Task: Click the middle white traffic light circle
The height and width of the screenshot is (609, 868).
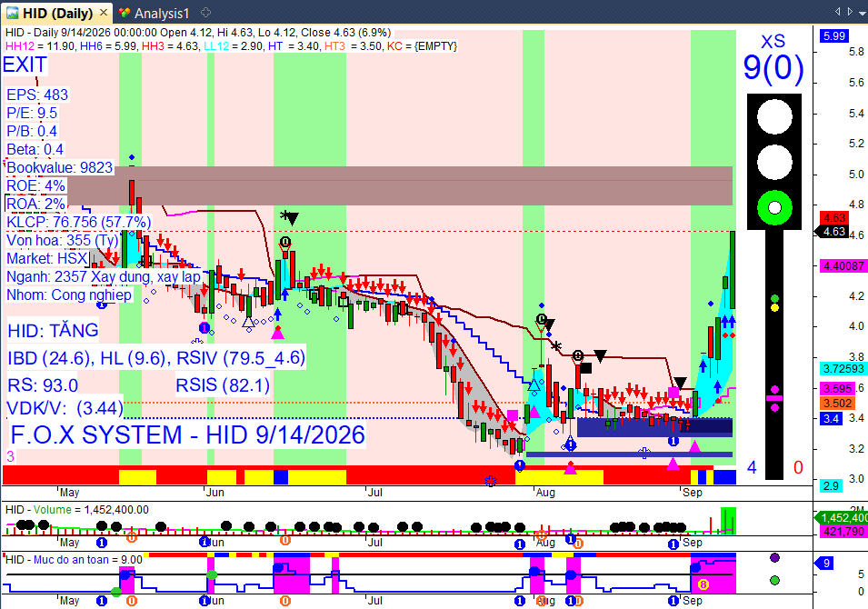Action: pos(774,162)
